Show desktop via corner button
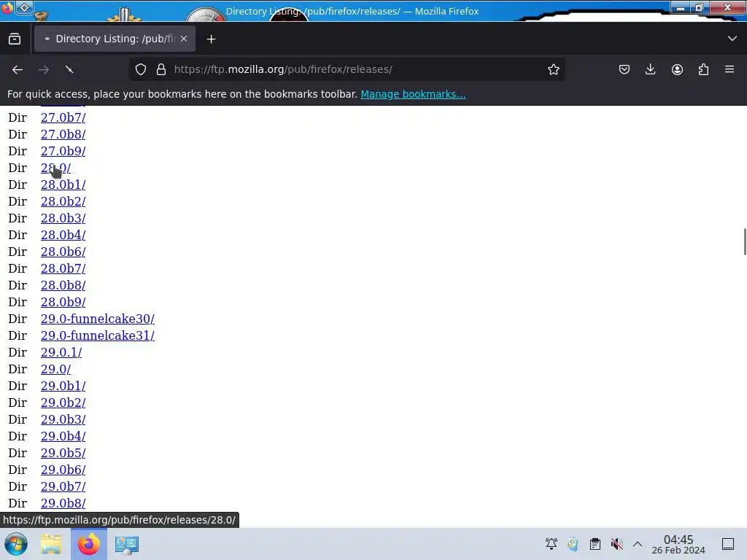The width and height of the screenshot is (747, 560). (x=728, y=544)
